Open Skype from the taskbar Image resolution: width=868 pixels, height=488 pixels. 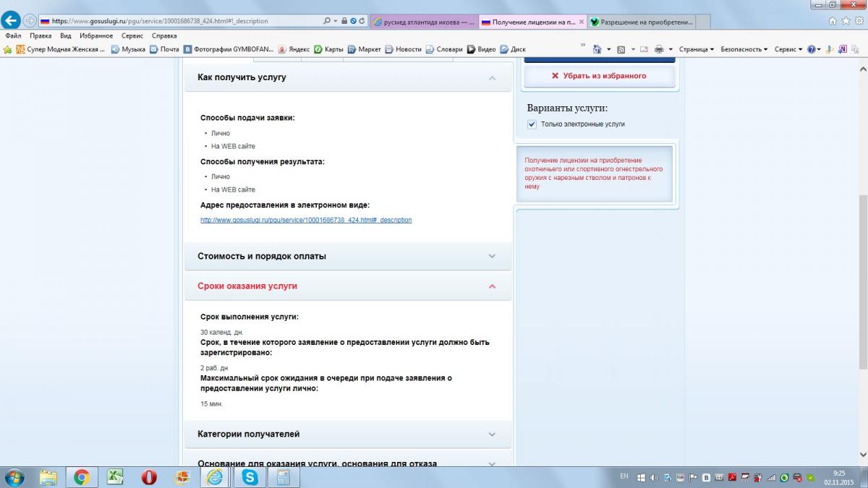(x=250, y=476)
